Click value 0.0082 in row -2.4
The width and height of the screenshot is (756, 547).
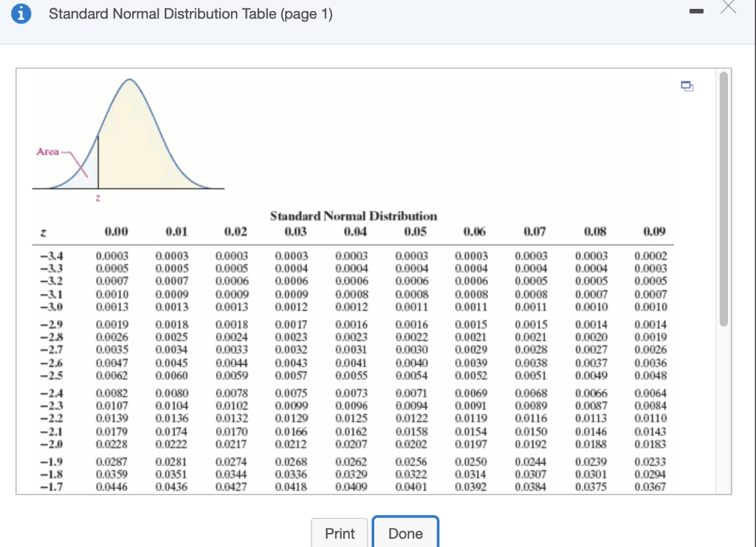[x=112, y=393]
